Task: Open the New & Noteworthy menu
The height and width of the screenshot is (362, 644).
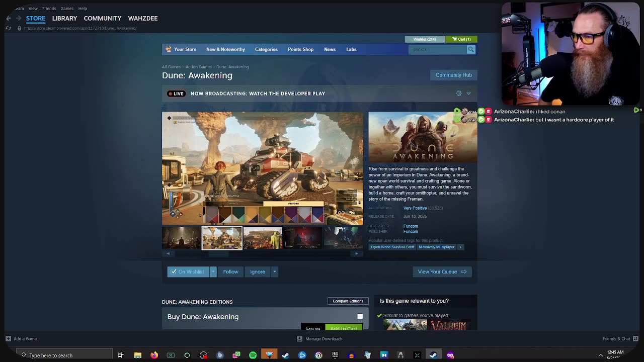Action: pyautogui.click(x=225, y=49)
